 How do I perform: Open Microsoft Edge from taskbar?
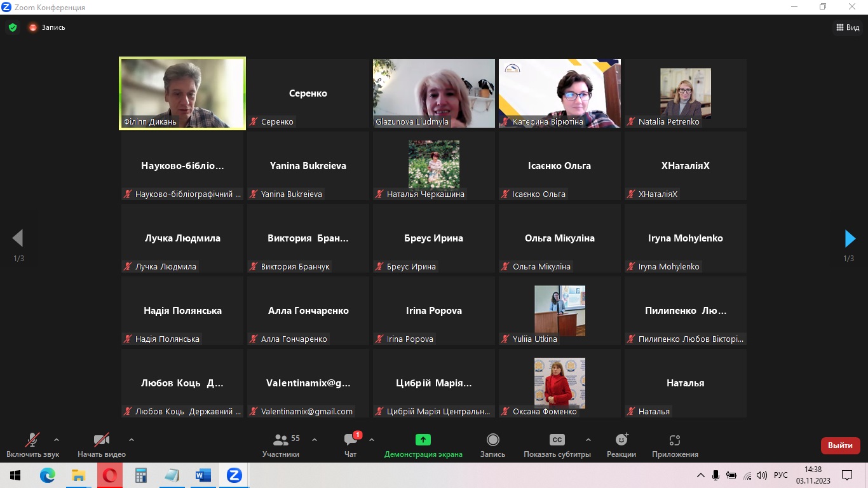pyautogui.click(x=47, y=475)
